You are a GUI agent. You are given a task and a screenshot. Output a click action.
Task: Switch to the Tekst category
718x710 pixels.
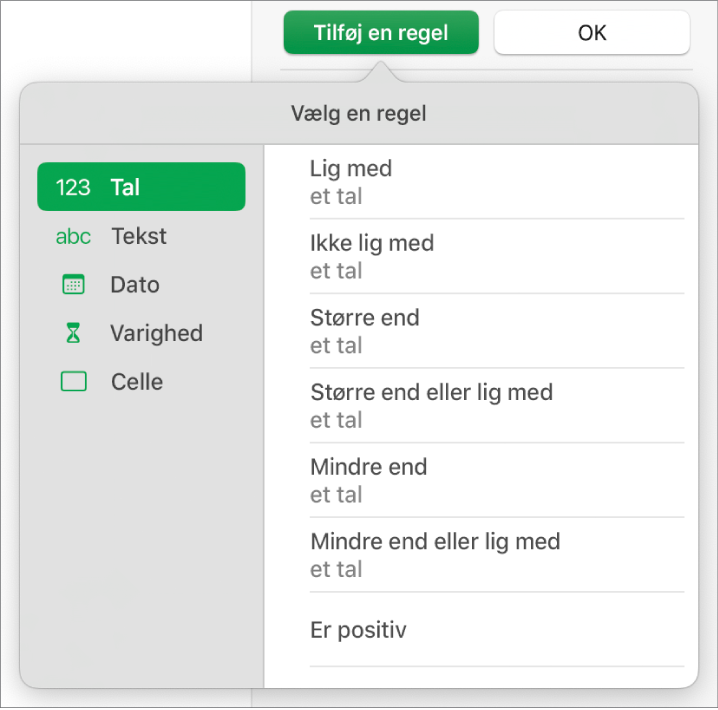pos(139,237)
